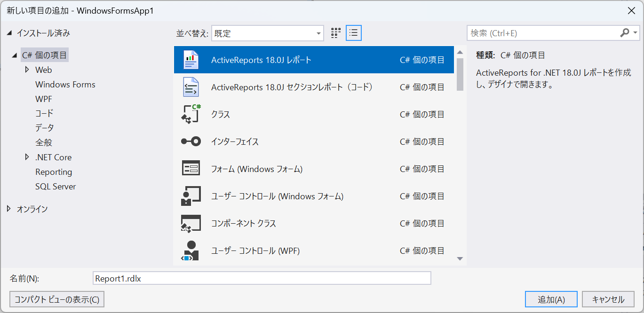Click the コンポーネント クラス icon
Image resolution: width=644 pixels, height=313 pixels.
191,223
